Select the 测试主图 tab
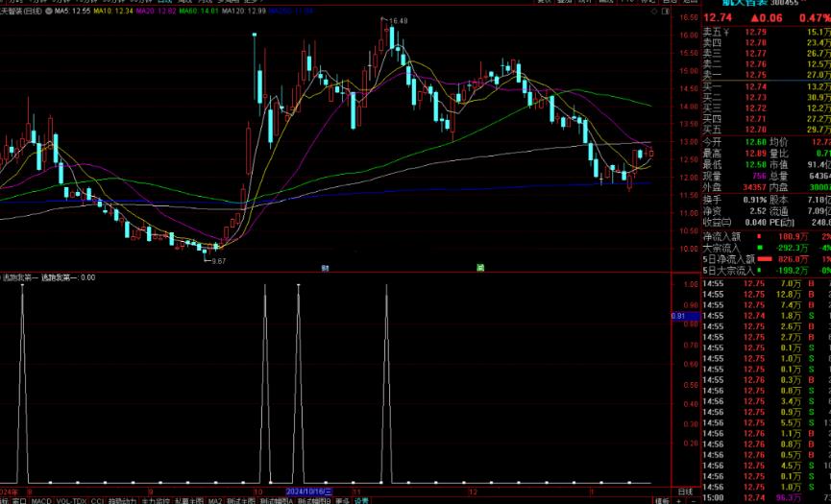Viewport: 831px width, 504px height. coord(241,501)
